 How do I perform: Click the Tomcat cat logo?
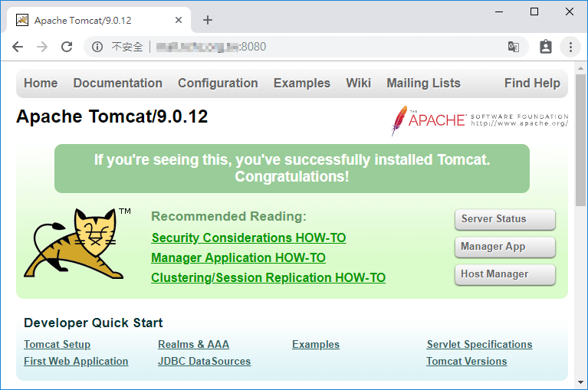click(74, 244)
